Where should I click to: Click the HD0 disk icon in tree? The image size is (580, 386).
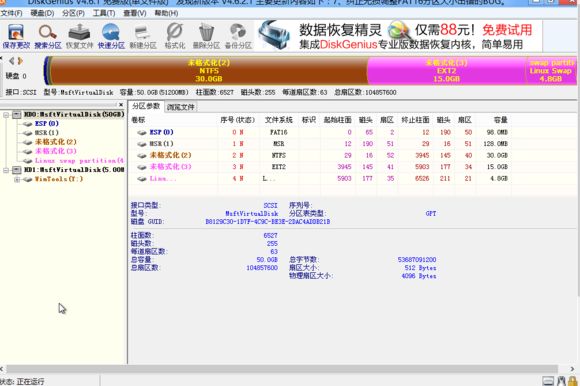click(x=16, y=114)
